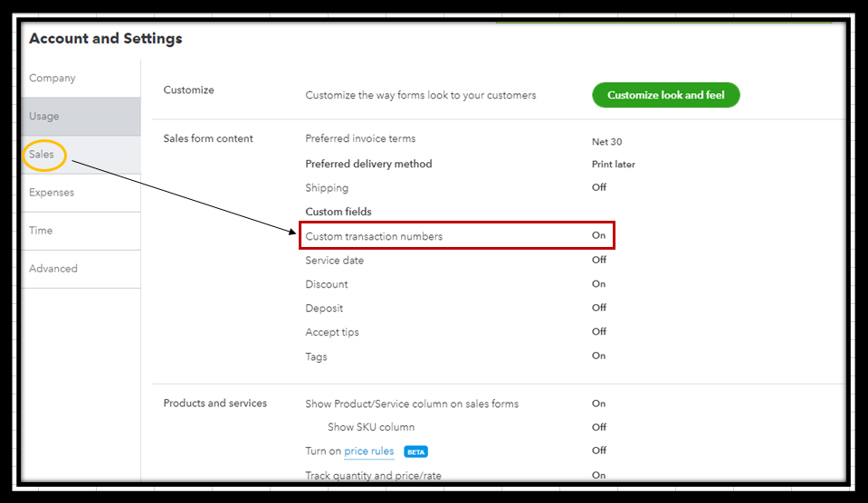868x503 pixels.
Task: Edit the Preferred invoice terms Net 30 value
Action: point(606,142)
